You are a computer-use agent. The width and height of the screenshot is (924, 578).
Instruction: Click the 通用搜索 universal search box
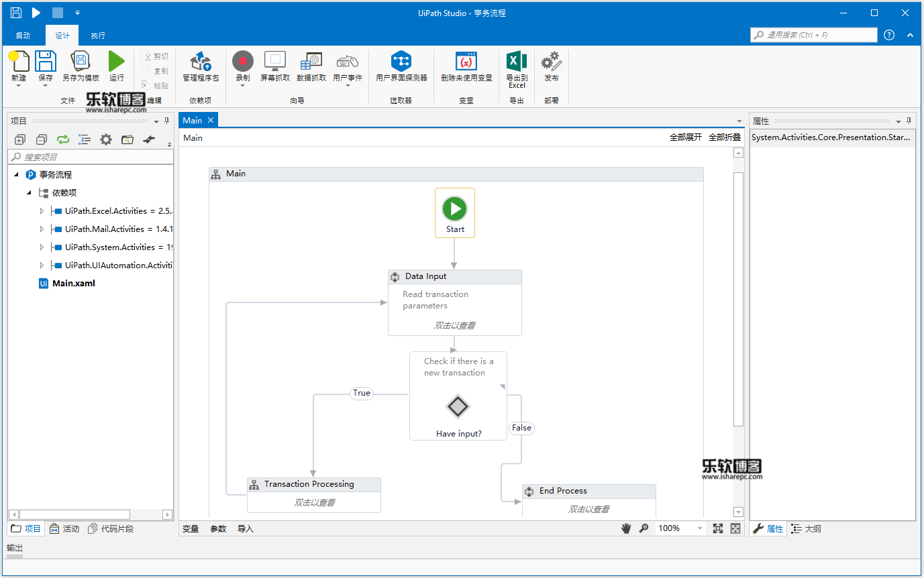(814, 35)
